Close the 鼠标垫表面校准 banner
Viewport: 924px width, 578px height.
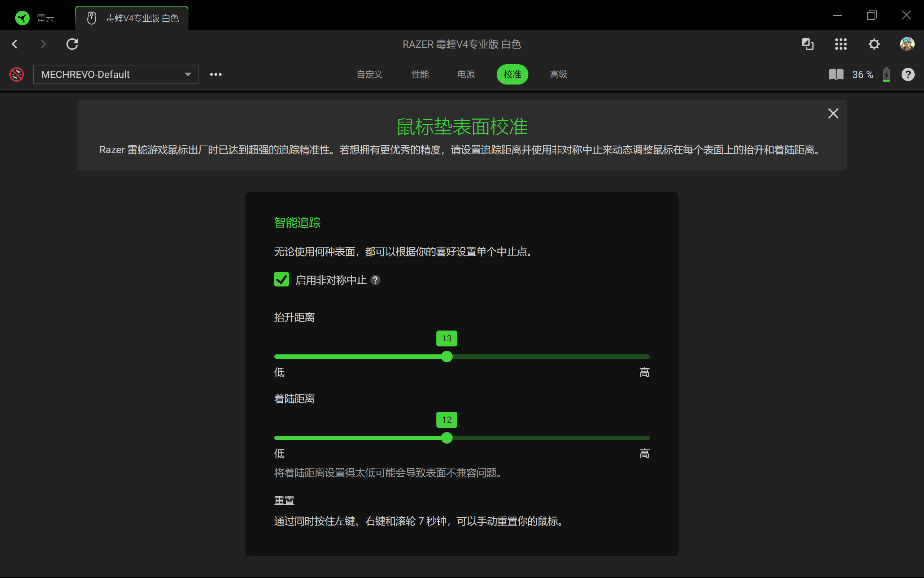(x=833, y=113)
